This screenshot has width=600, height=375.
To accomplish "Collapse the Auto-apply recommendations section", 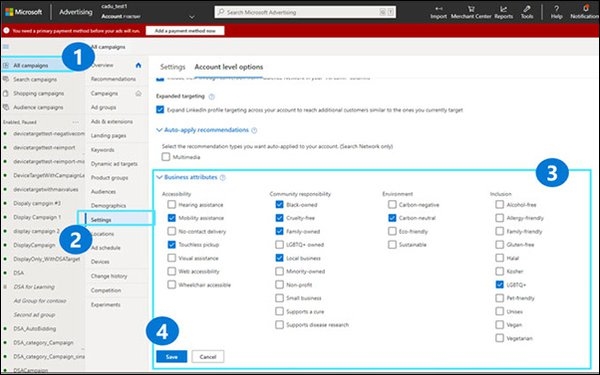I will pyautogui.click(x=159, y=130).
